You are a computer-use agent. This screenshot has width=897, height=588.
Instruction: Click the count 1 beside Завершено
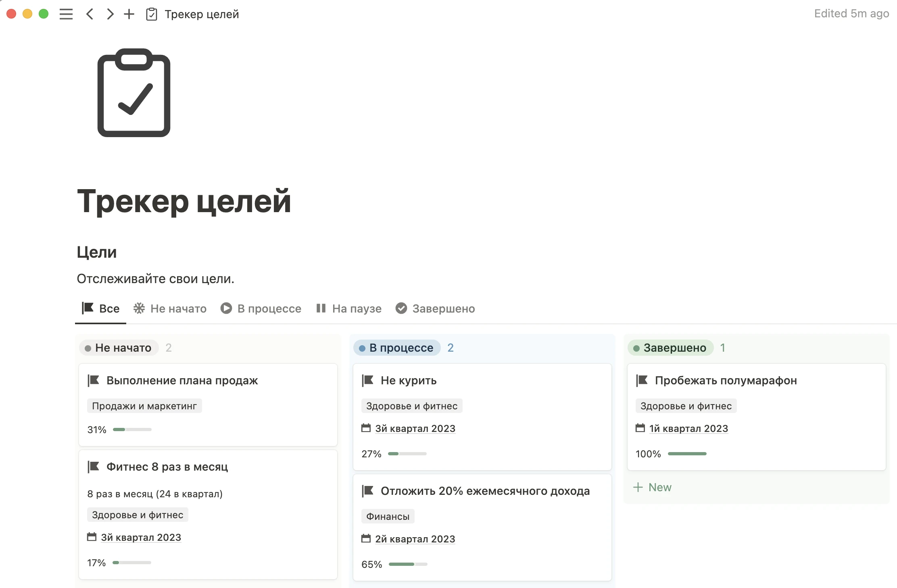(722, 348)
